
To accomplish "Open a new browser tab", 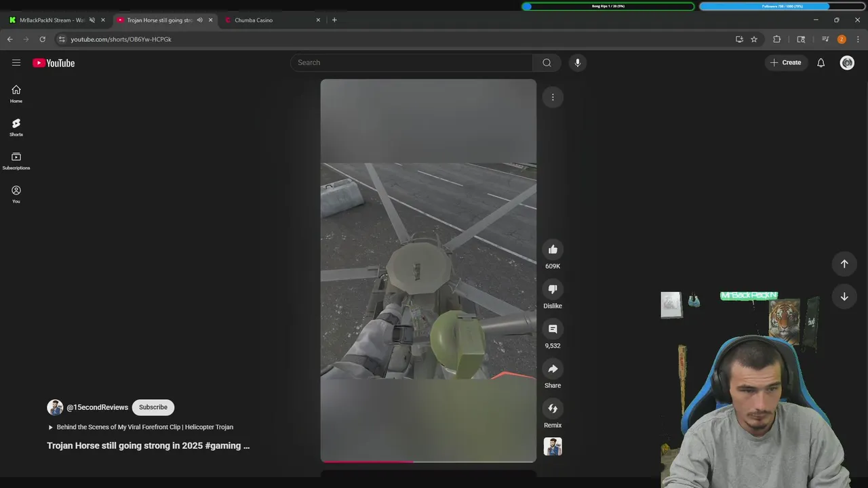I will coord(334,20).
